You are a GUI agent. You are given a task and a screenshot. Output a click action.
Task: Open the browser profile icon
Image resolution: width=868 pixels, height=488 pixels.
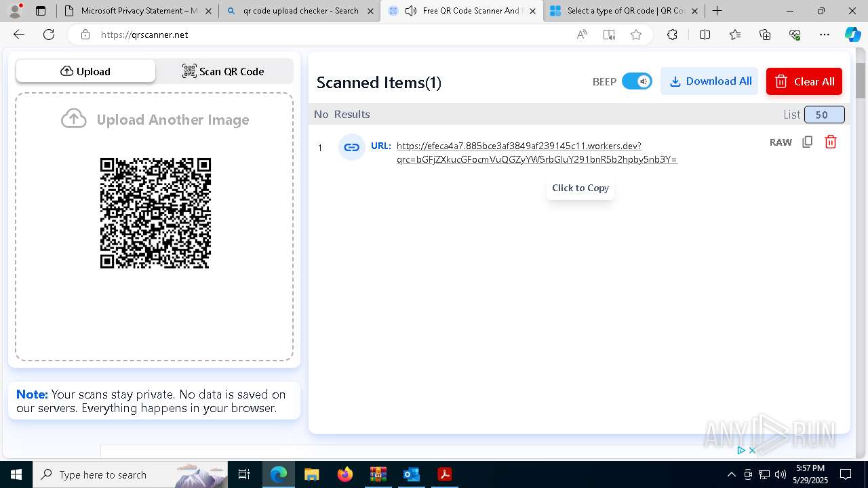coord(15,10)
